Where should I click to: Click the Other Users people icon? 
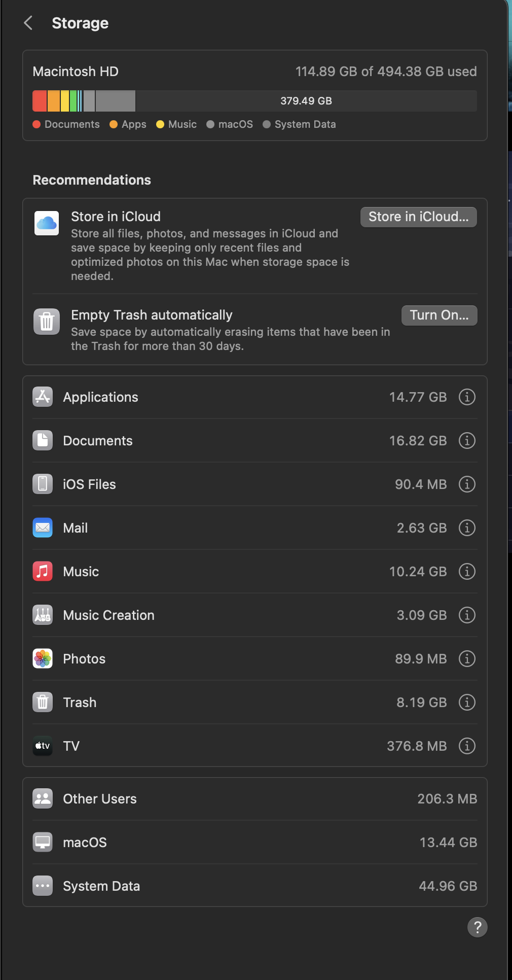pos(43,798)
